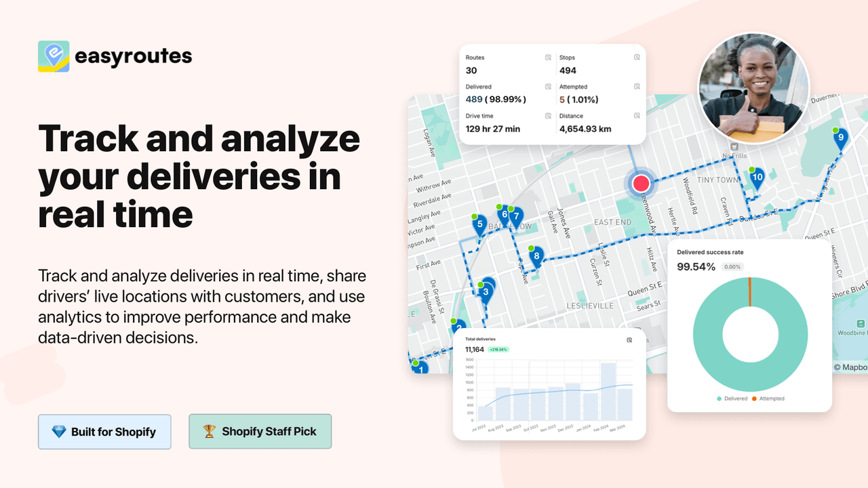Click the Built for Shopify badge
Image resolution: width=868 pixels, height=488 pixels.
[104, 432]
